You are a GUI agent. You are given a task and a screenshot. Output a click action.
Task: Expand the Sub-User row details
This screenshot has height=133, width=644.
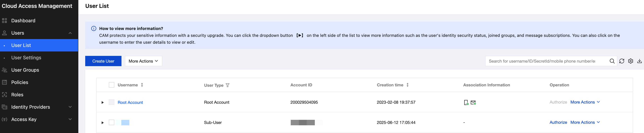tap(102, 123)
